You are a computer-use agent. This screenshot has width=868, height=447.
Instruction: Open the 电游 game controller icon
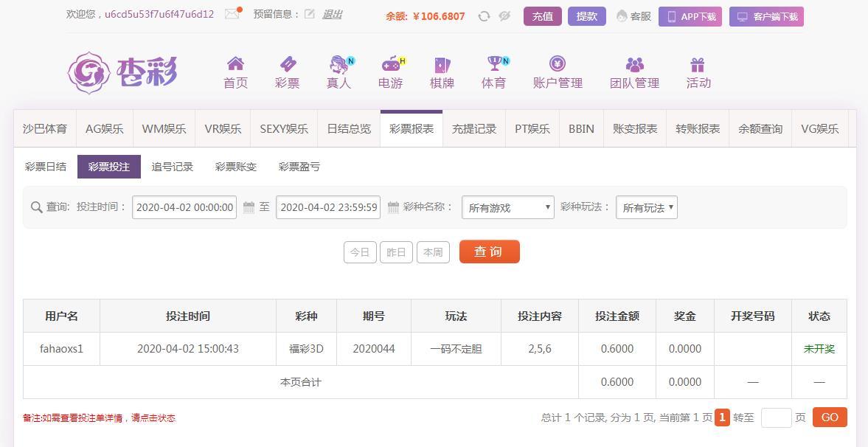(390, 64)
